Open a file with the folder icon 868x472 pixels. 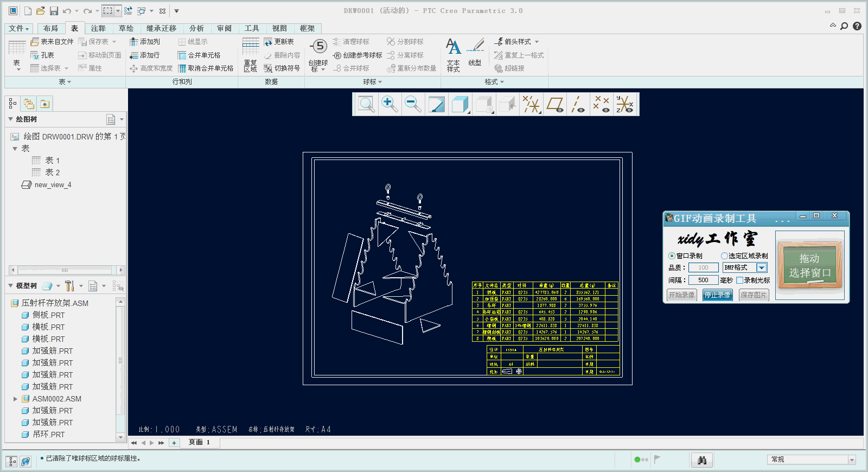pyautogui.click(x=41, y=11)
